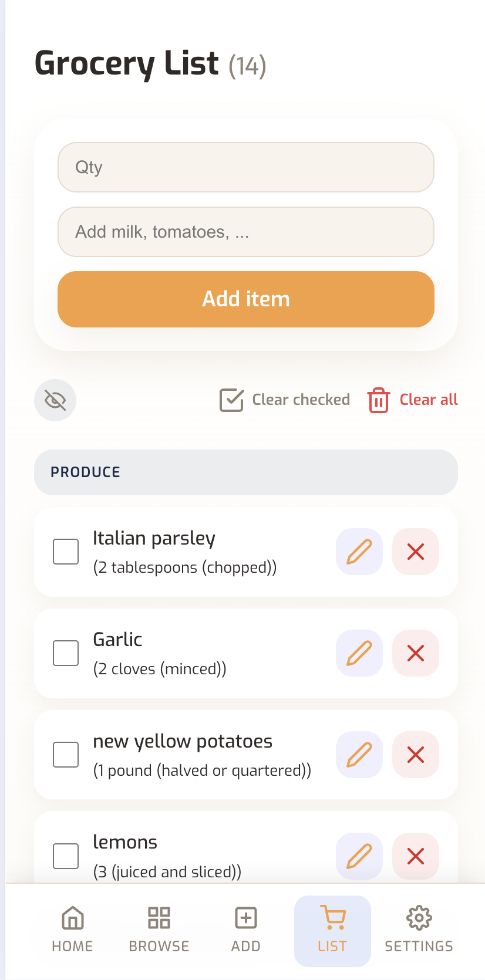
Task: Mark Garlic as purchased
Action: pos(65,653)
